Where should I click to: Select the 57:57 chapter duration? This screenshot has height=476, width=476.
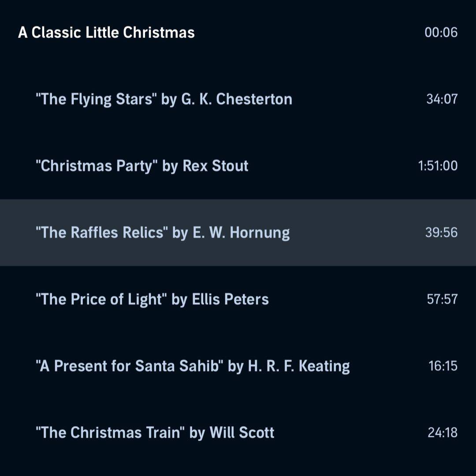(x=442, y=300)
